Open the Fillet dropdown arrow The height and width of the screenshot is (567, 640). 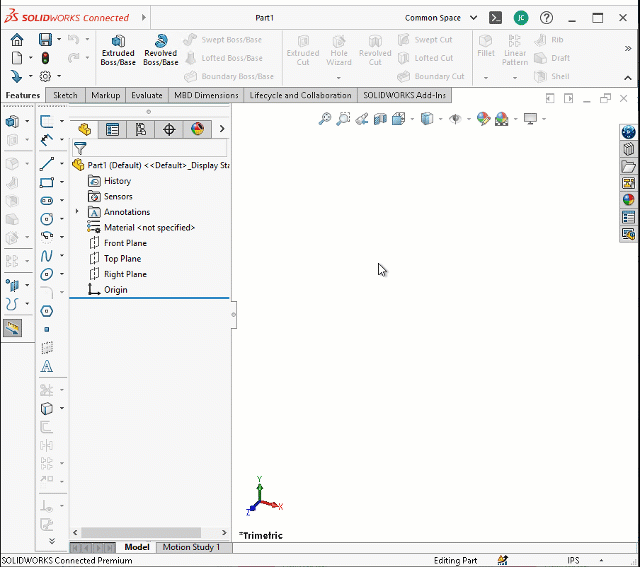coord(486,78)
